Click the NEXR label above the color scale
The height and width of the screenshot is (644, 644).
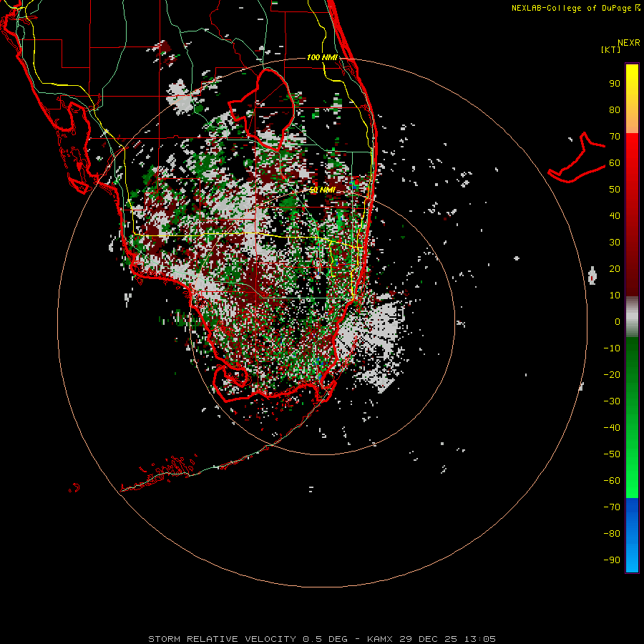click(628, 43)
